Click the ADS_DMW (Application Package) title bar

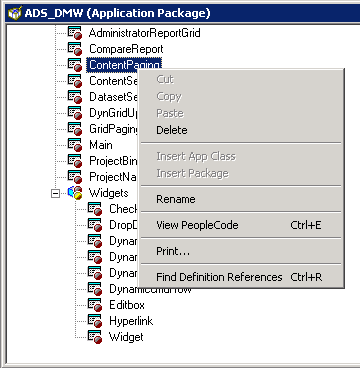(183, 13)
